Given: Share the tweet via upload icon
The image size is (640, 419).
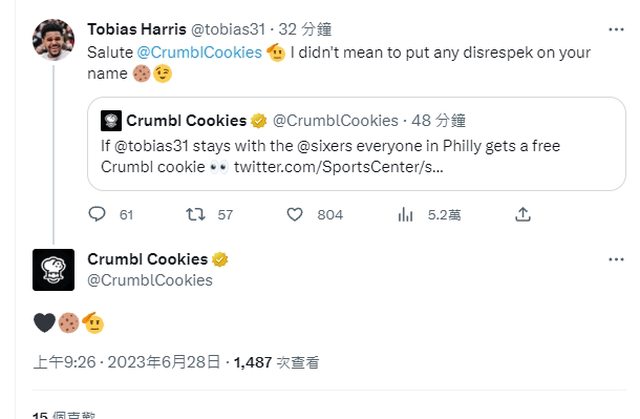Looking at the screenshot, I should pyautogui.click(x=522, y=214).
